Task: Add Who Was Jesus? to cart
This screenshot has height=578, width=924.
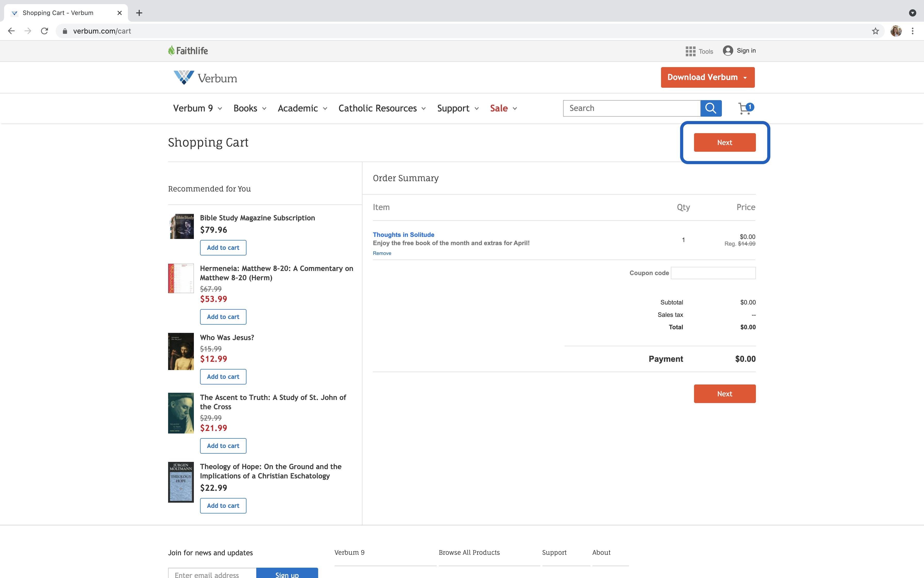Action: tap(223, 376)
